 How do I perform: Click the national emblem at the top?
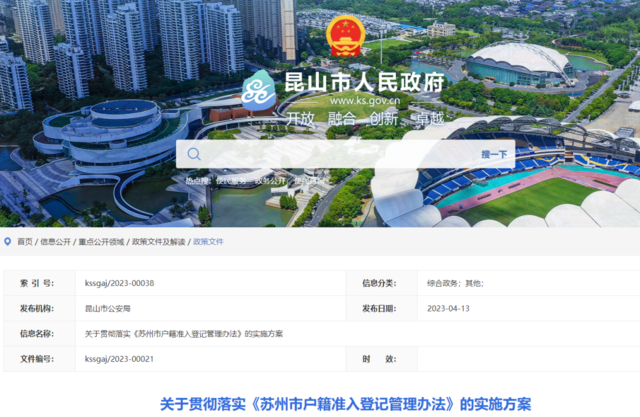point(346,37)
